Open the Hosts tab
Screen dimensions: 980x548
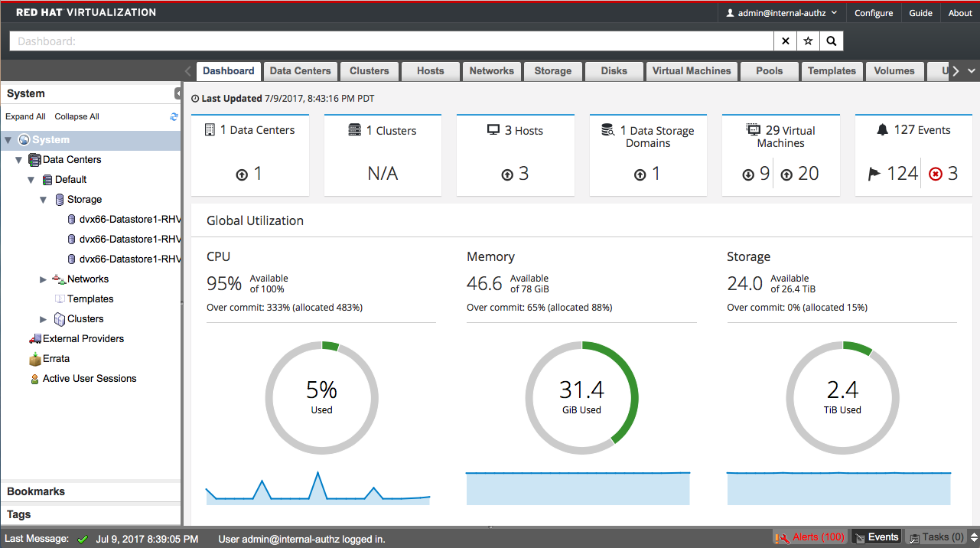[431, 71]
